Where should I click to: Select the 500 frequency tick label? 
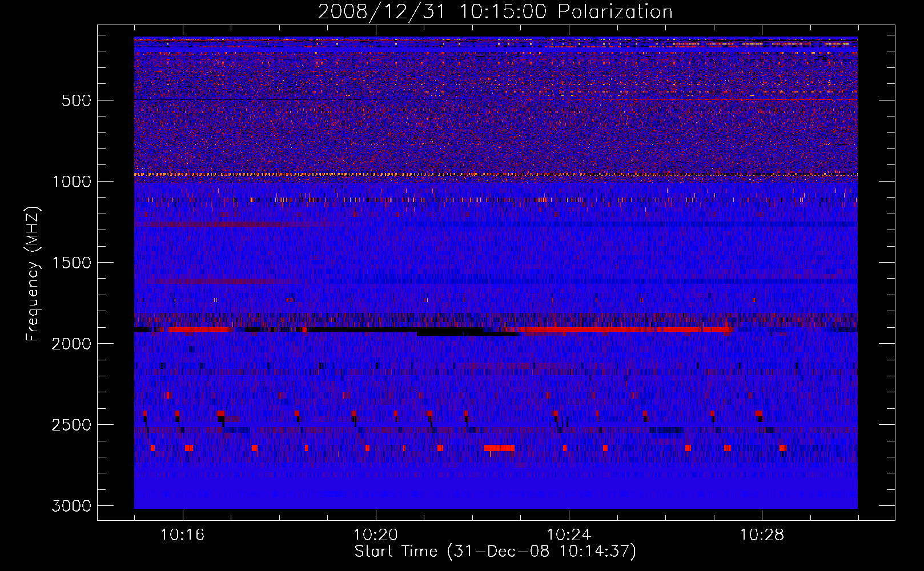pyautogui.click(x=76, y=100)
